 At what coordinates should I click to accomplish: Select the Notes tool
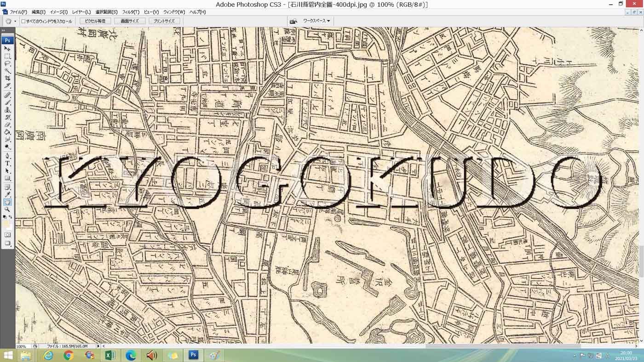(7, 187)
